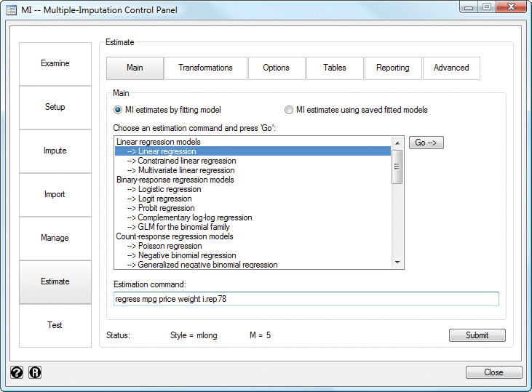
Task: Switch to the Transformations tab
Action: [x=206, y=68]
